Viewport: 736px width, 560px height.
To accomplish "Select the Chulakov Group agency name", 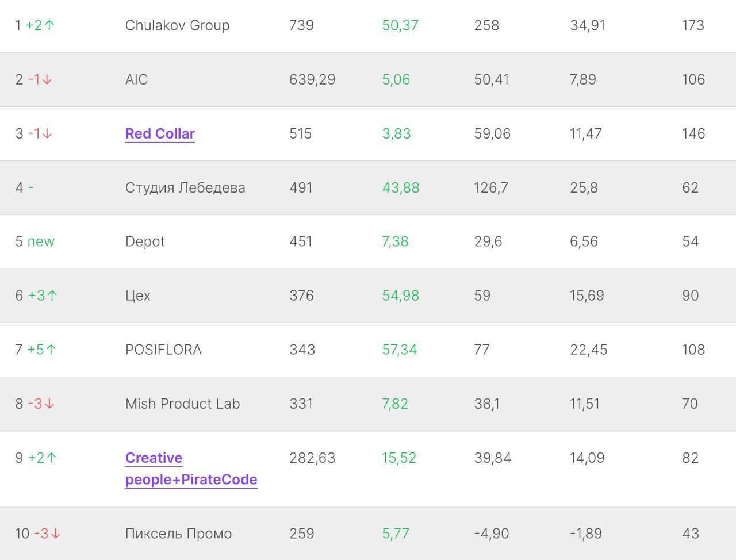I will [177, 25].
